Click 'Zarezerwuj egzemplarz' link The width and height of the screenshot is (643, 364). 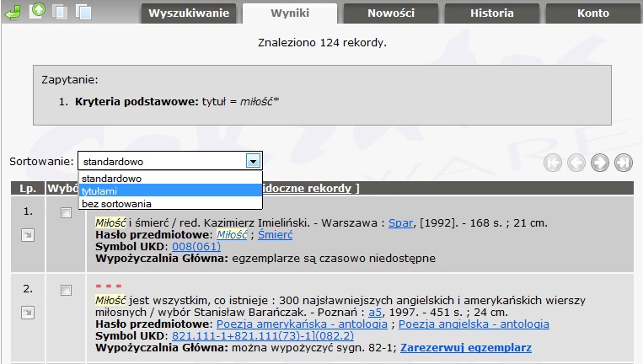465,347
